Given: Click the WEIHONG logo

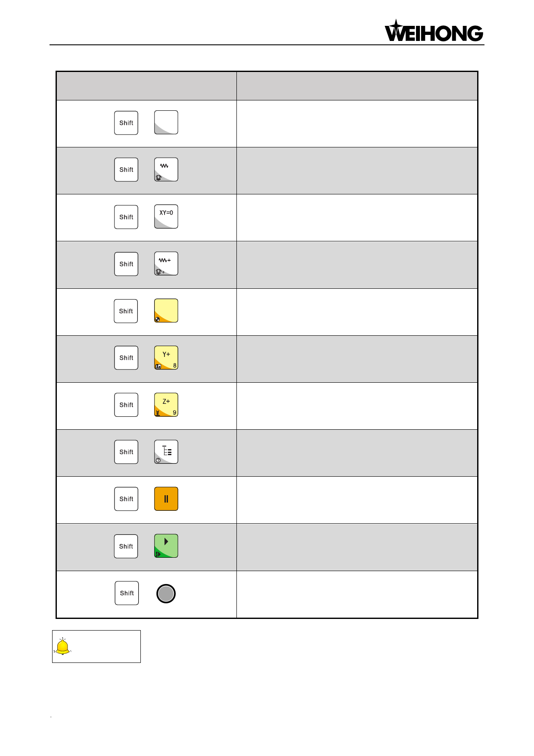Looking at the screenshot, I should point(433,31).
